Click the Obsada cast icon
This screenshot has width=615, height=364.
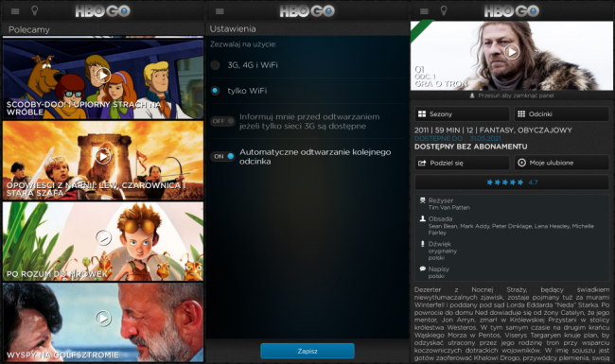422,219
